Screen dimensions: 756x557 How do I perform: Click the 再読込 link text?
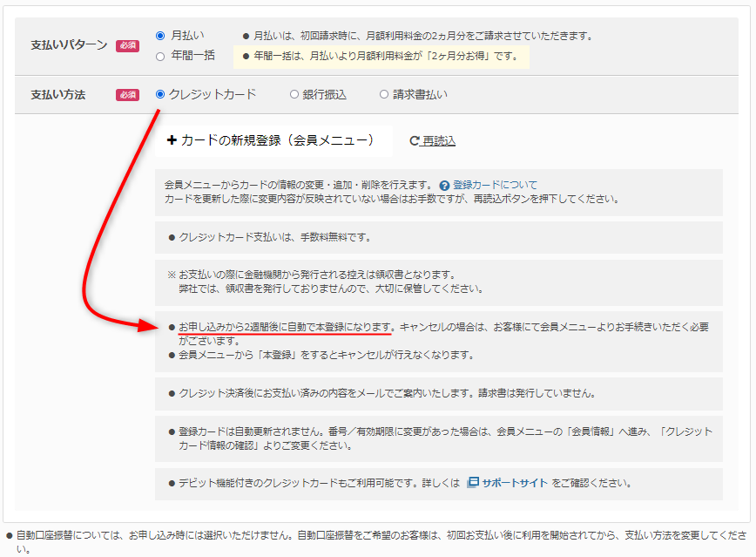[439, 141]
